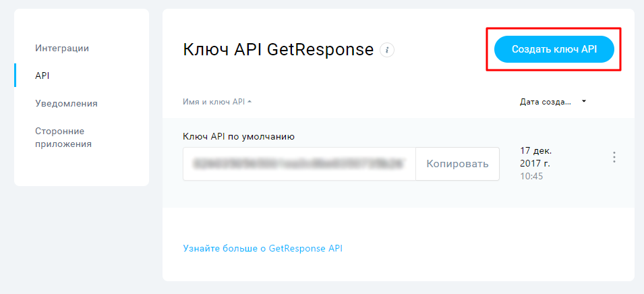Open Сторонние приложения in the sidebar
This screenshot has width=644, height=294.
[x=63, y=138]
